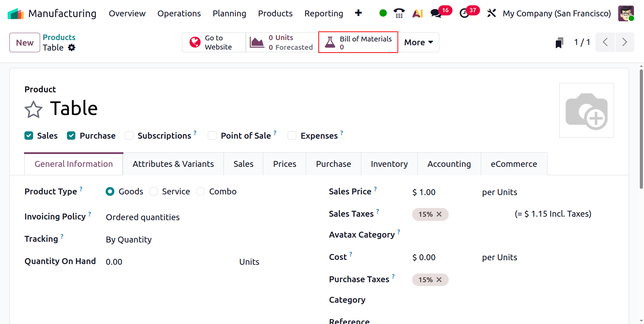
Task: Go to previous record arrow
Action: pyautogui.click(x=605, y=42)
